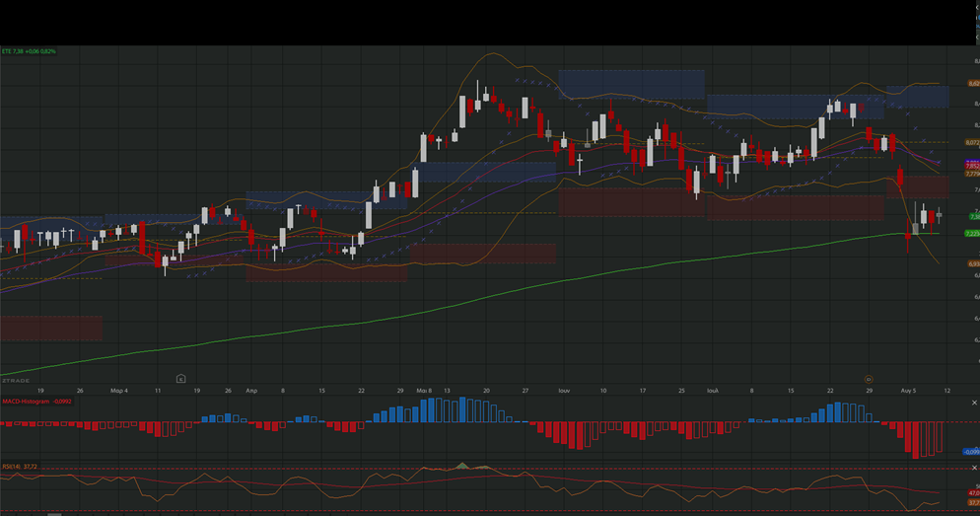This screenshot has height=516, width=980.
Task: Click the Ιουν date label on time axis
Action: click(x=564, y=391)
